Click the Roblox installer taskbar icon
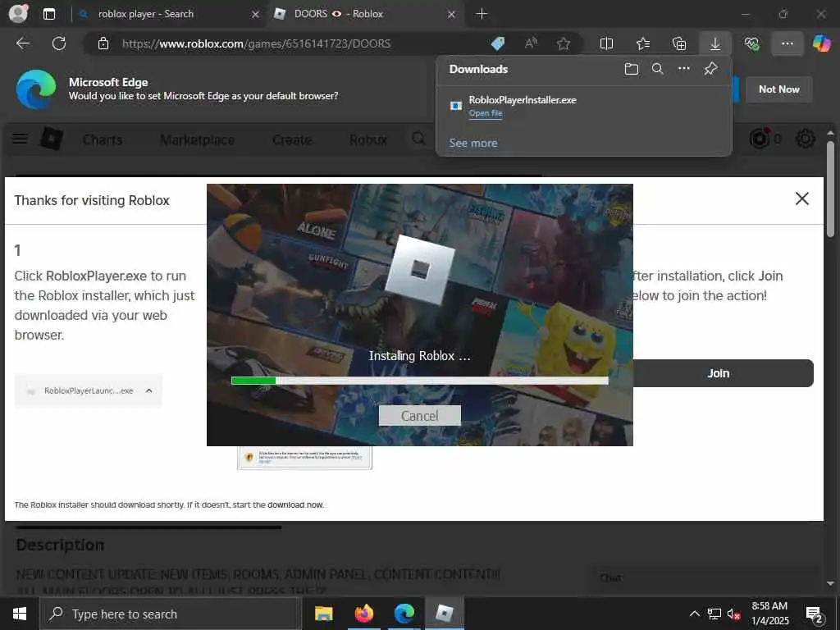Image resolution: width=840 pixels, height=630 pixels. click(445, 614)
